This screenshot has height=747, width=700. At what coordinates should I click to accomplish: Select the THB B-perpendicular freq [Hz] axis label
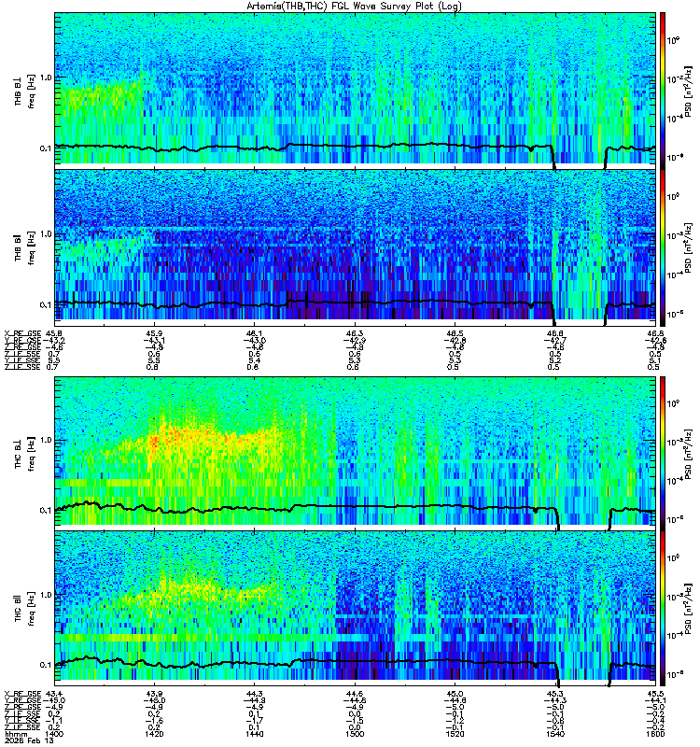click(32, 91)
